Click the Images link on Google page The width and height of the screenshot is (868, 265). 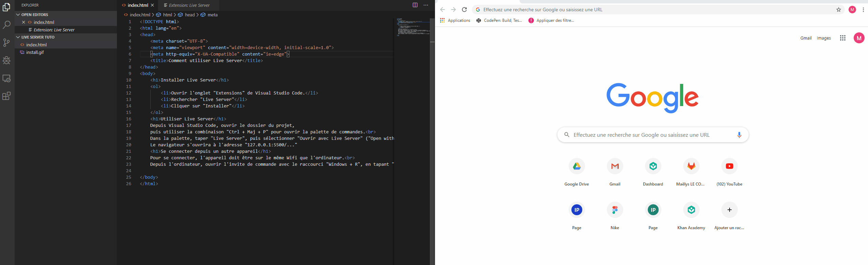tap(824, 38)
